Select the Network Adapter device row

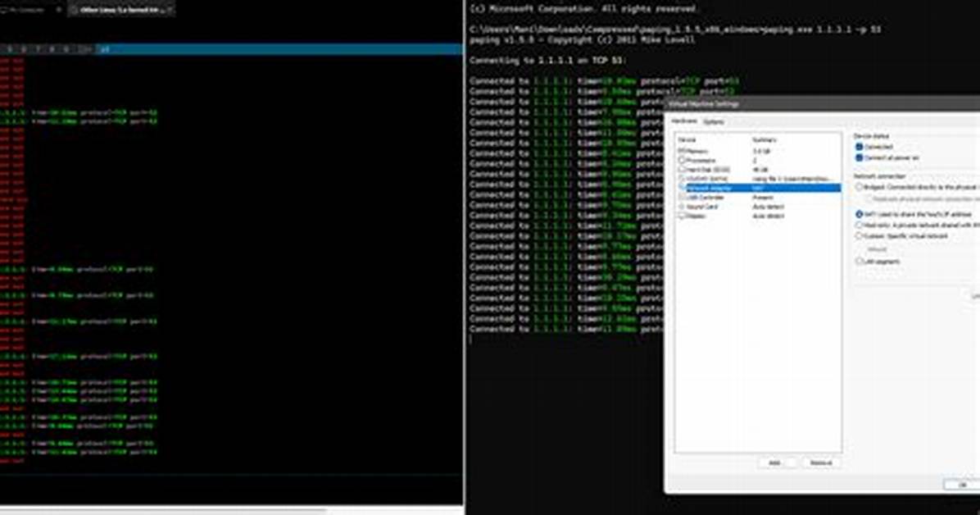click(x=758, y=188)
